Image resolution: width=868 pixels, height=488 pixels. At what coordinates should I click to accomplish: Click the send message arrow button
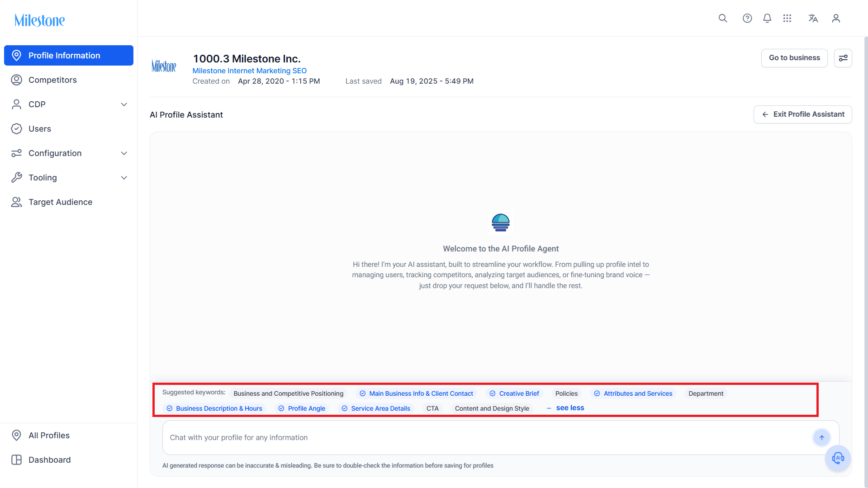pos(822,437)
